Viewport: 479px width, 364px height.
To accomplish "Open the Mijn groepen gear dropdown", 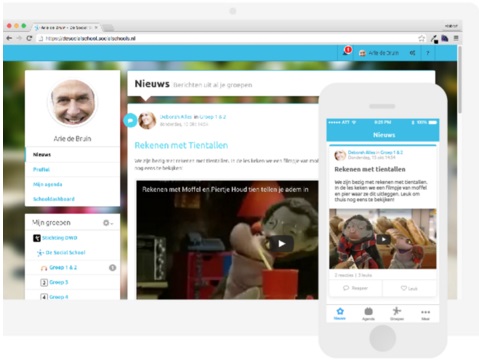I will pos(108,223).
